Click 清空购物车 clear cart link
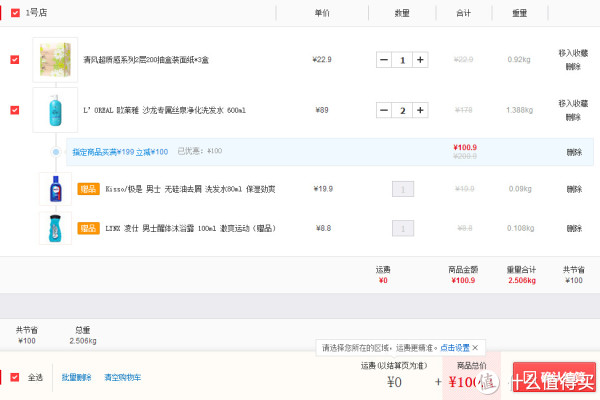 tap(122, 377)
